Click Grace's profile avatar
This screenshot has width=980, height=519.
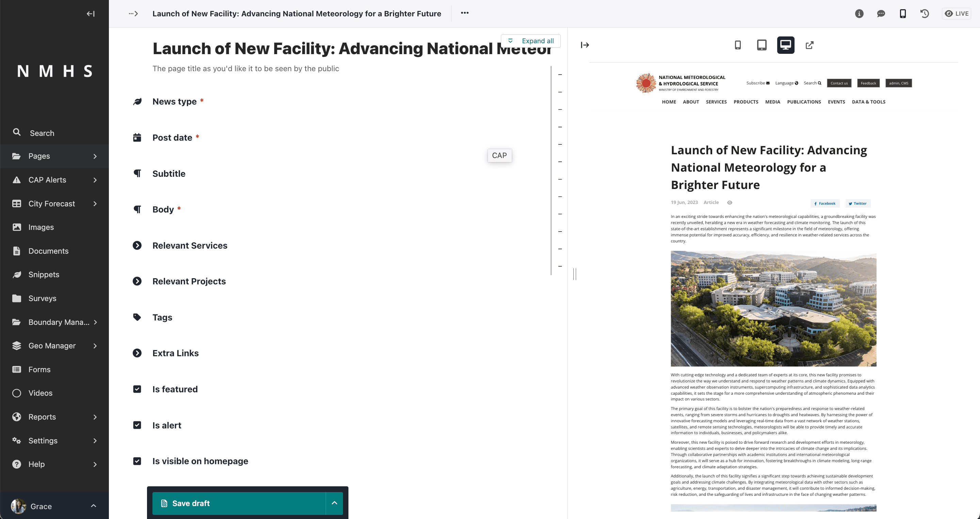point(18,506)
